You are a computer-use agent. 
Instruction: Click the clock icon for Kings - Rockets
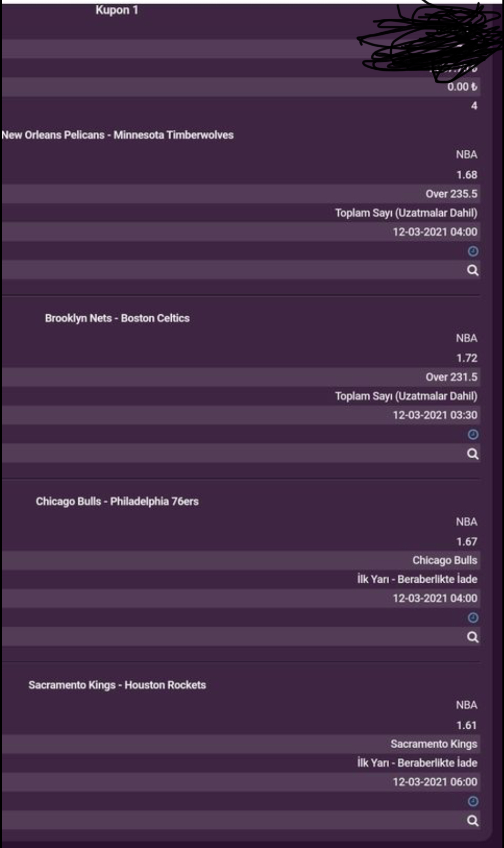click(x=473, y=801)
